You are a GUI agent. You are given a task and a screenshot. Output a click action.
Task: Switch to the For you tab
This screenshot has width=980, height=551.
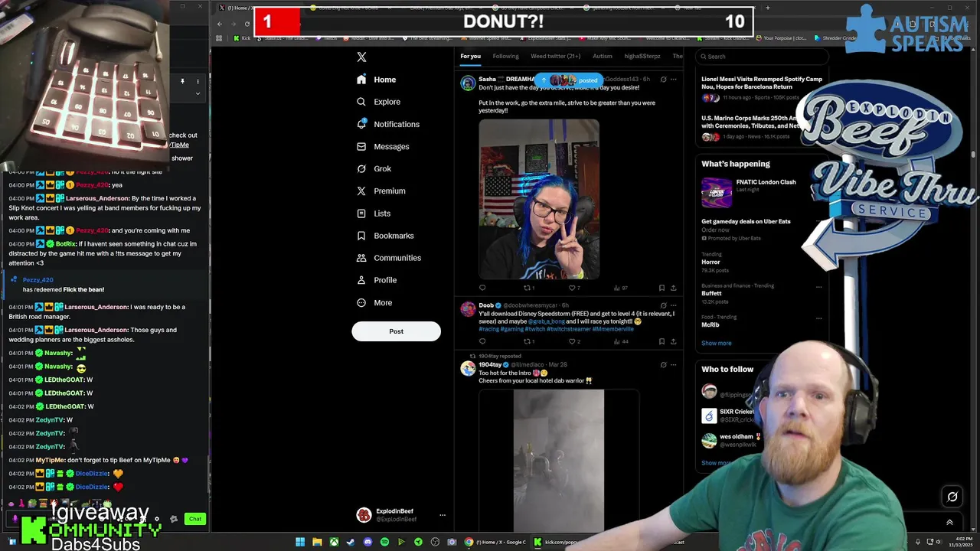(x=470, y=56)
